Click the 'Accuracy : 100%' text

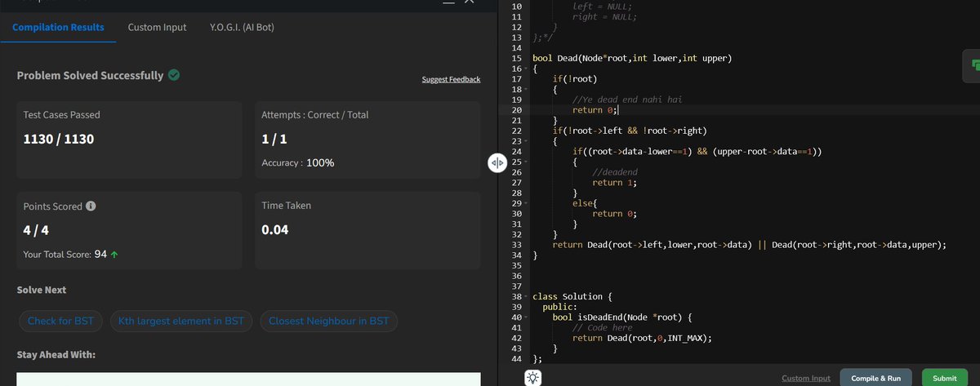(x=297, y=163)
